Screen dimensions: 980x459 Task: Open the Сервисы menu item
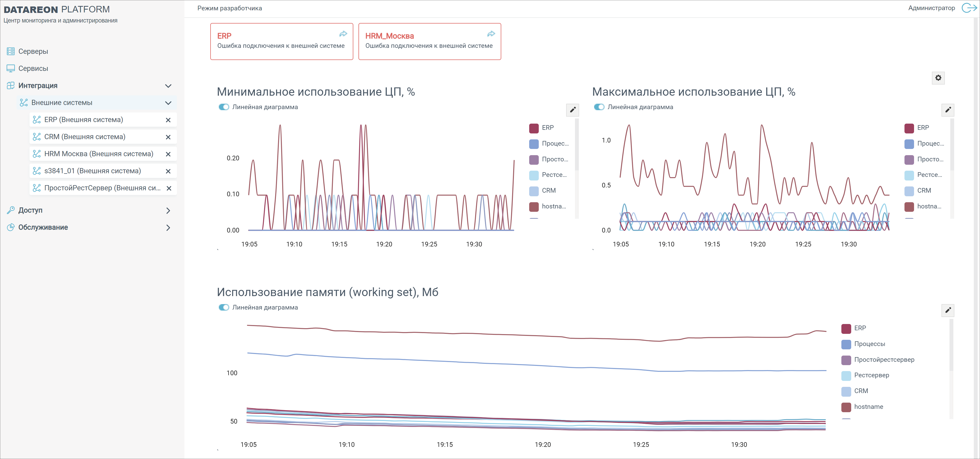[33, 69]
